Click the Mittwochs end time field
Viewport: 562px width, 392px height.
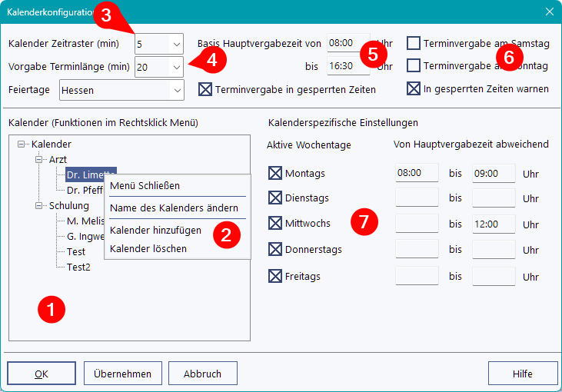[493, 224]
